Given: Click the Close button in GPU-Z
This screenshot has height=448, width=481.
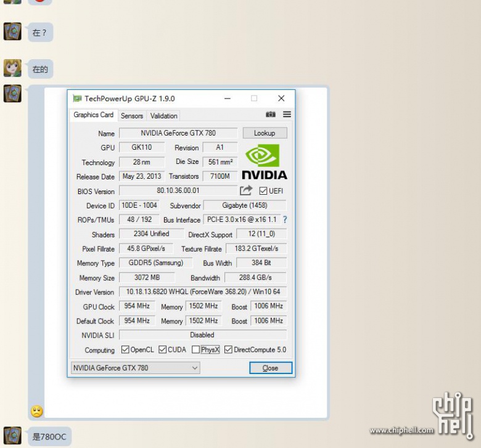Looking at the screenshot, I should click(271, 368).
